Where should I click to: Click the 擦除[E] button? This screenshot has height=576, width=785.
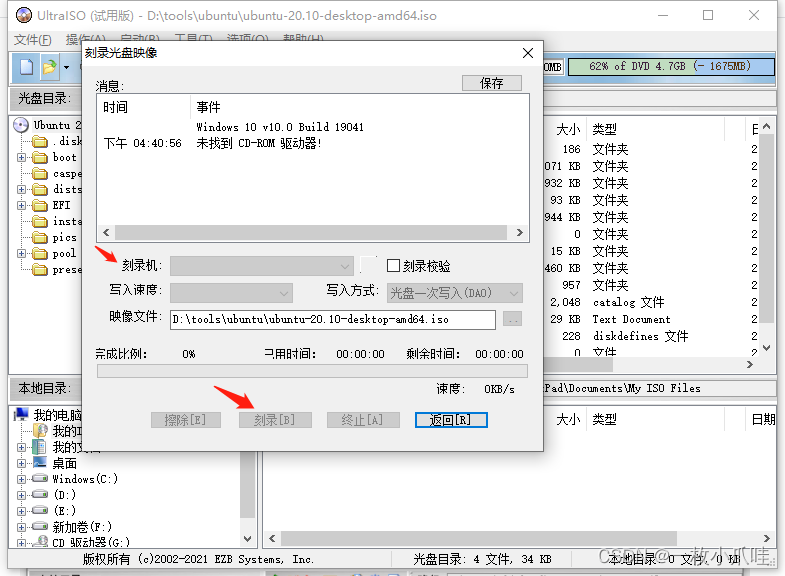(x=186, y=420)
